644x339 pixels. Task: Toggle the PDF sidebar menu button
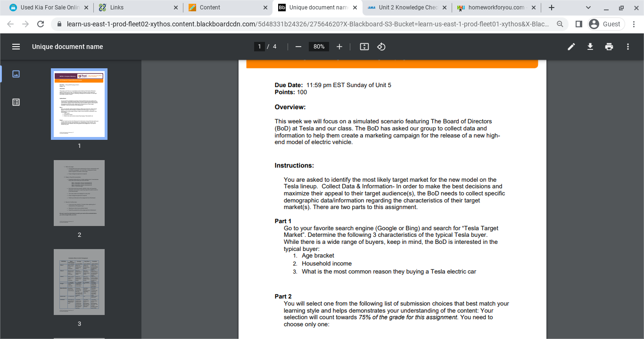(16, 47)
